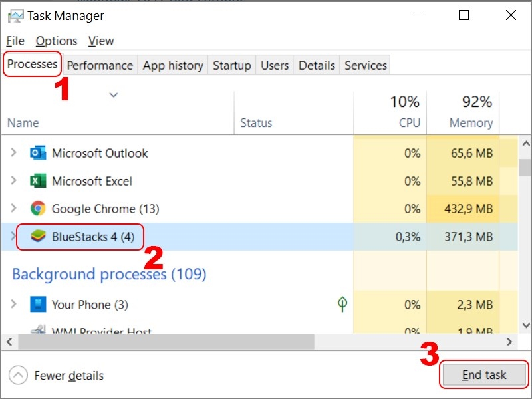Switch to the Performance tab

pos(100,65)
